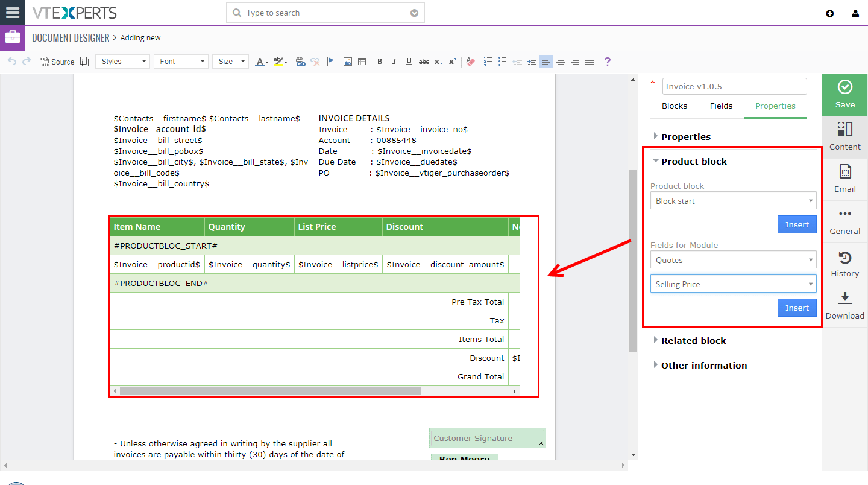This screenshot has height=485, width=868.
Task: Toggle bold formatting
Action: click(380, 61)
